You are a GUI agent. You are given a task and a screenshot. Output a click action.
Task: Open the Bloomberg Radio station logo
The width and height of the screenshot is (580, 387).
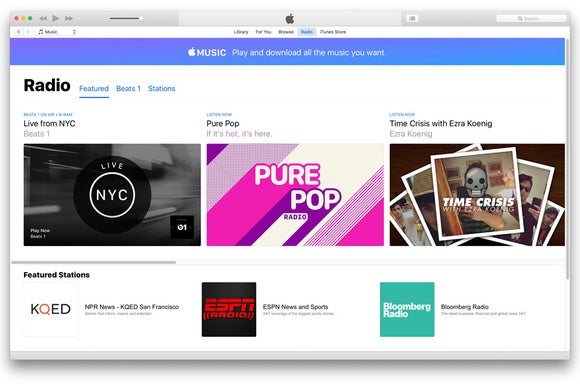[407, 309]
